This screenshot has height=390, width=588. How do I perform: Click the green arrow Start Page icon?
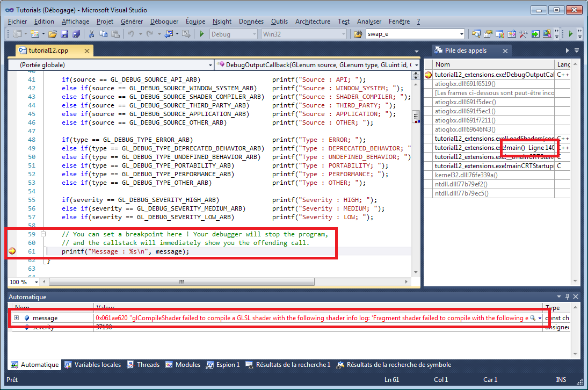[535, 34]
